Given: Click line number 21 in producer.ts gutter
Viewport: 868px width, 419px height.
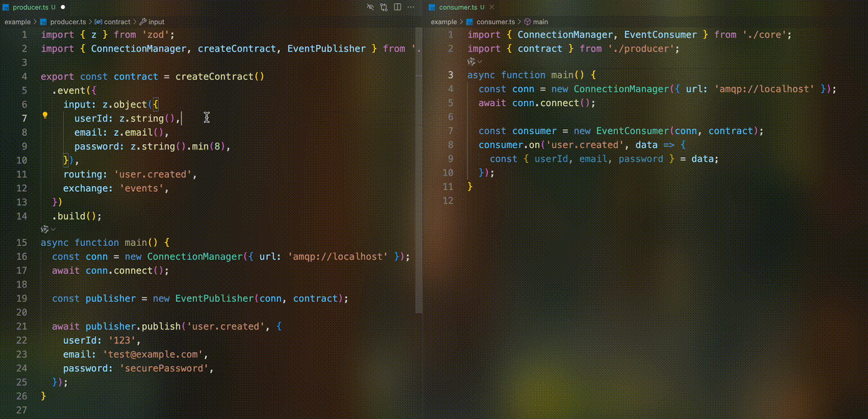Looking at the screenshot, I should pyautogui.click(x=22, y=327).
